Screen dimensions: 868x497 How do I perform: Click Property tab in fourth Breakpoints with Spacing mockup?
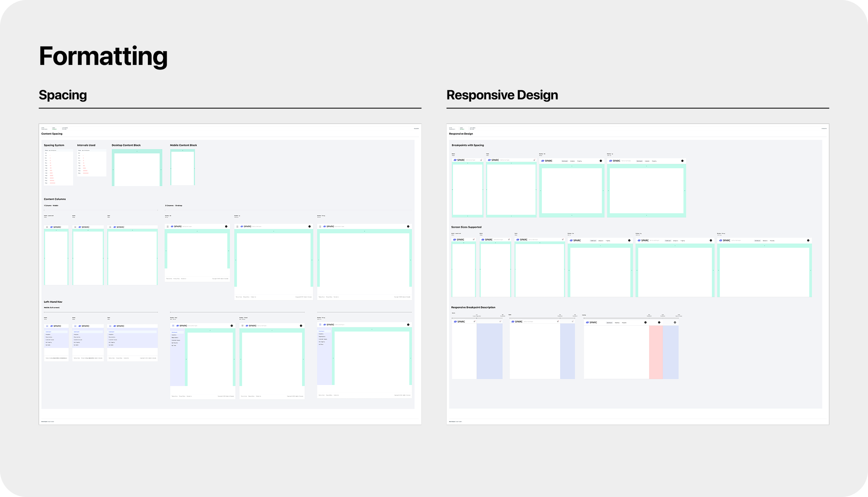coord(654,161)
